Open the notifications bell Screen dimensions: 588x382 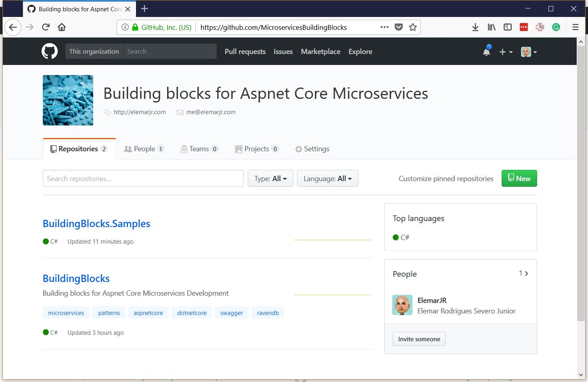[x=487, y=52]
